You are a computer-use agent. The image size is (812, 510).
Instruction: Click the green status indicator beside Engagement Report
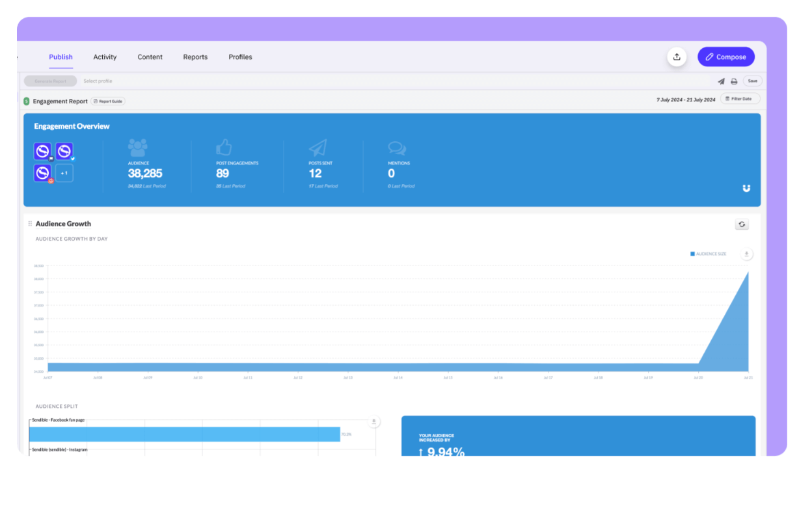click(26, 101)
